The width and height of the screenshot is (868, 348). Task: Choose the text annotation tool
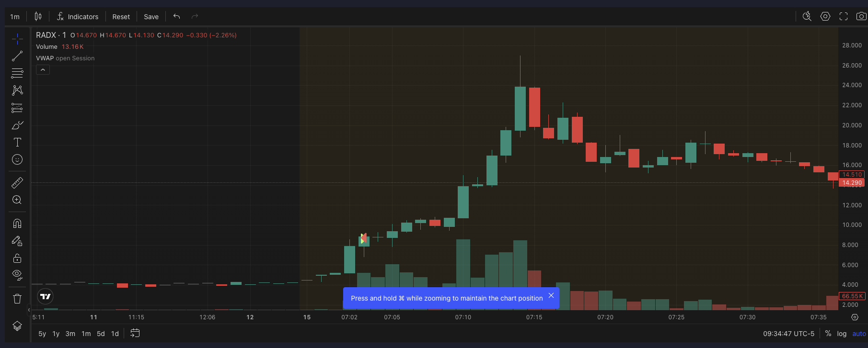(x=17, y=142)
